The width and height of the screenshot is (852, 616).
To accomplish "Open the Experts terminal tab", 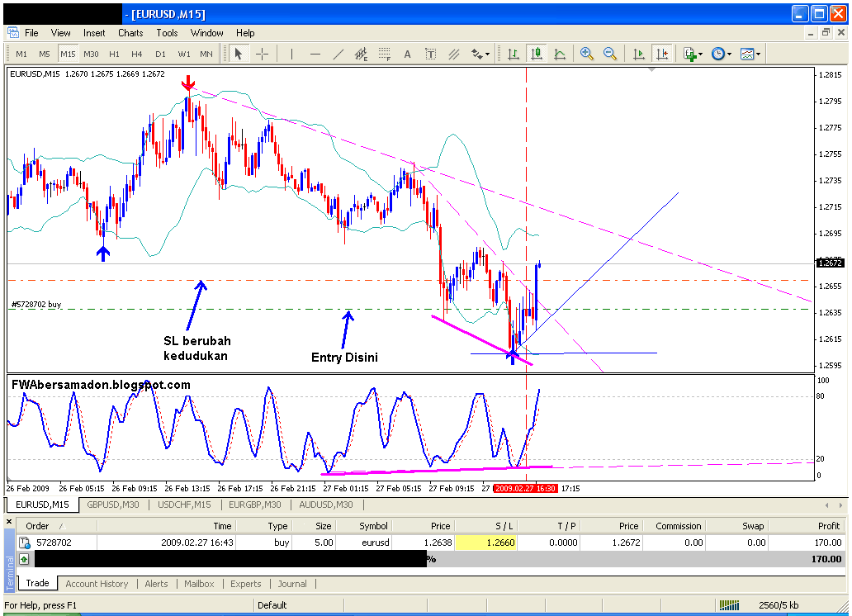I will click(245, 584).
